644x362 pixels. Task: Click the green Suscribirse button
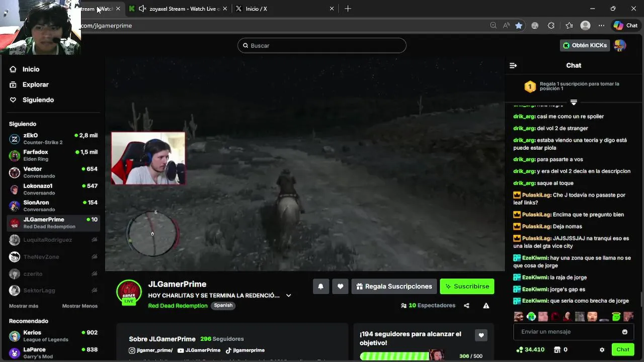click(467, 287)
